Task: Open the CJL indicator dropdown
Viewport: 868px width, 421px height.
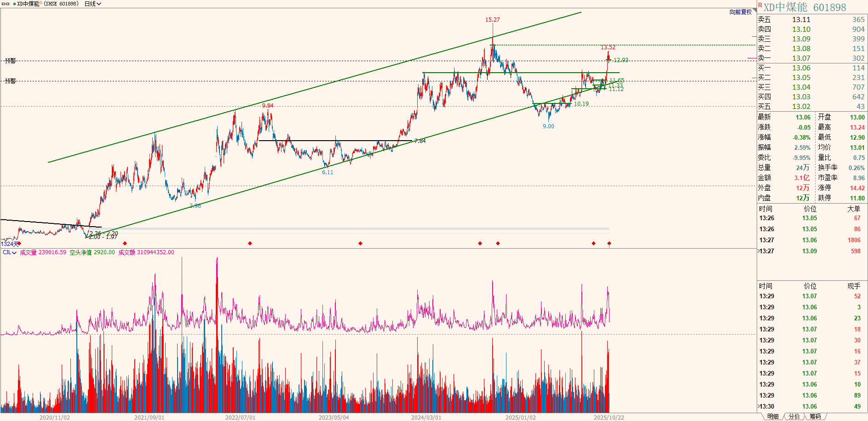Action: click(x=10, y=252)
